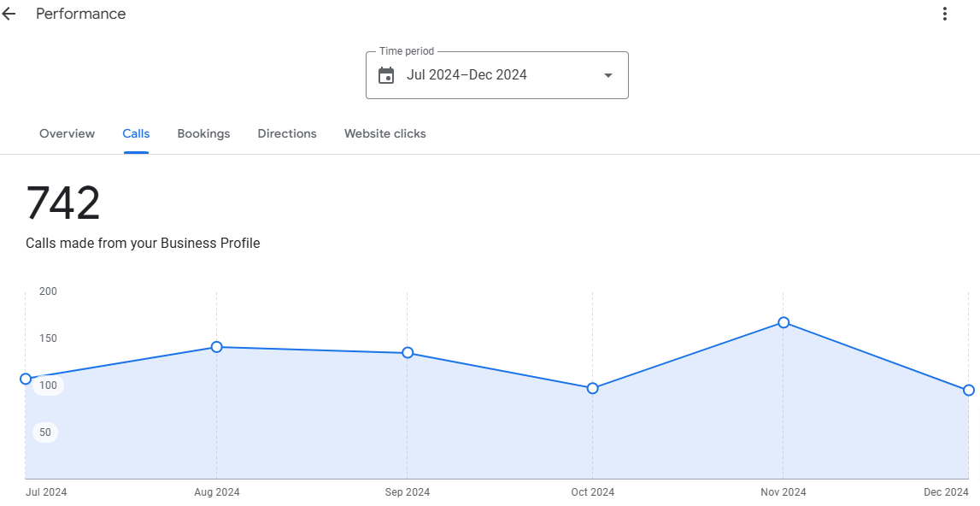Select the Dec 2024 data point
The image size is (980, 506).
969,390
